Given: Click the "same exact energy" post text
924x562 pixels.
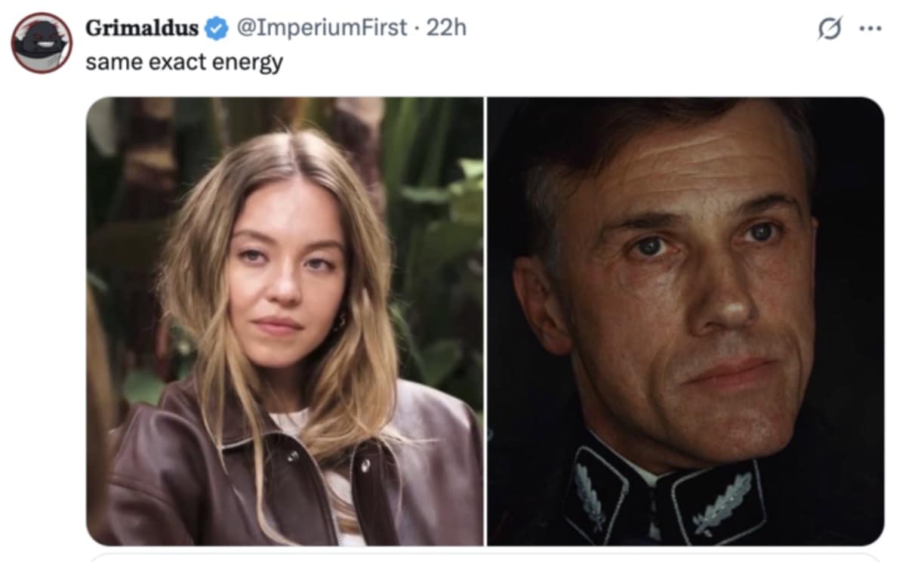Looking at the screenshot, I should coord(184,61).
